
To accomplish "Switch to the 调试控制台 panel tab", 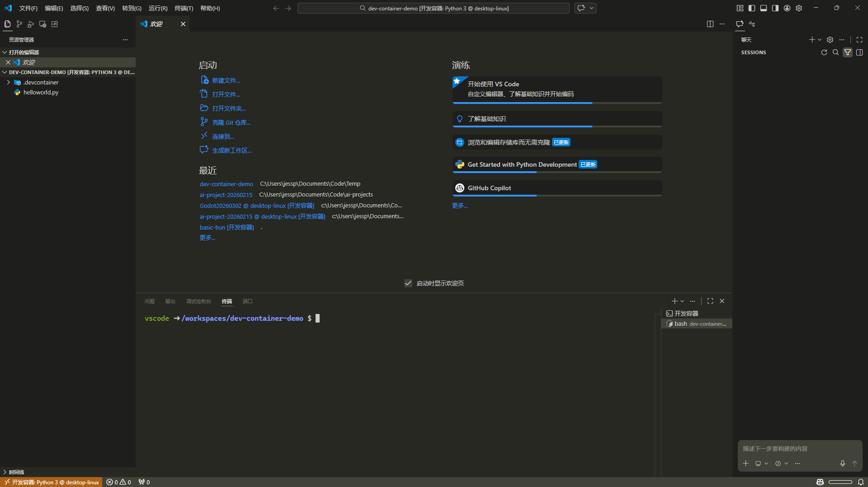I will tap(198, 301).
